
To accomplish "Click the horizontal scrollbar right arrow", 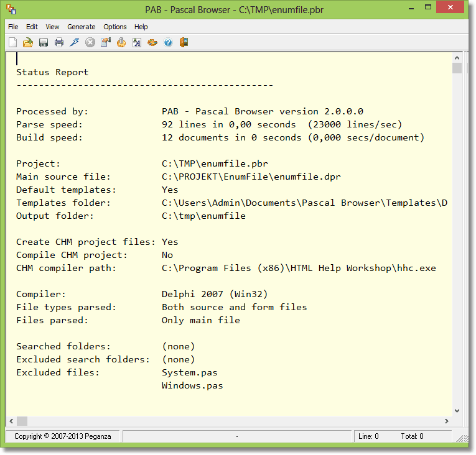I will point(447,421).
